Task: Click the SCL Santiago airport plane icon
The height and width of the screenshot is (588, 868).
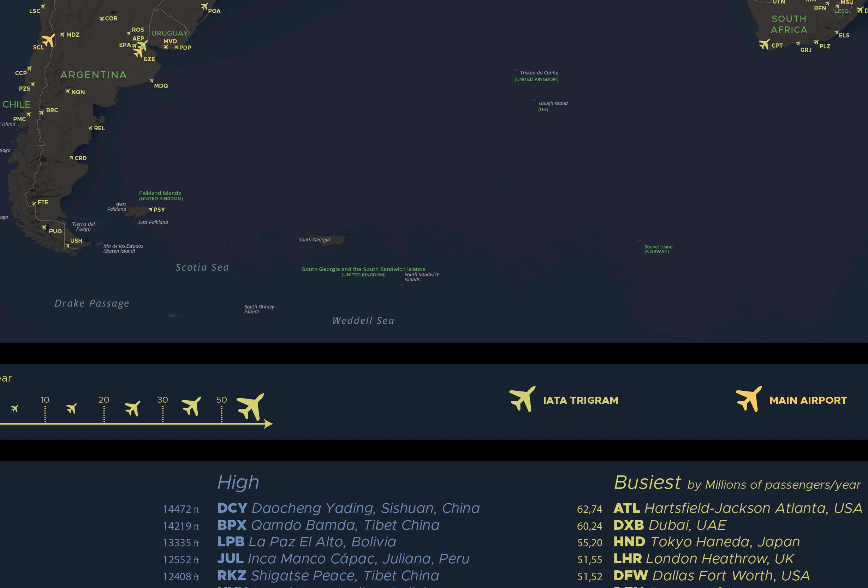Action: click(48, 40)
